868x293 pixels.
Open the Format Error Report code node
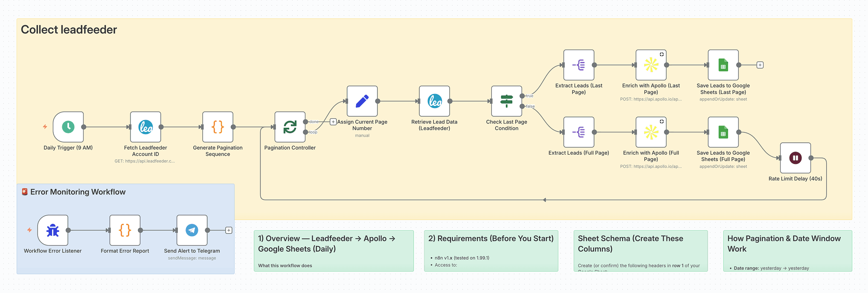click(125, 230)
